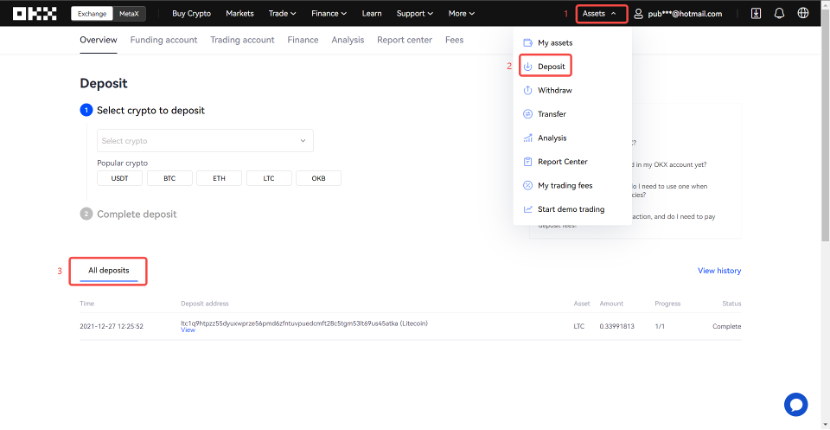Click the user profile icon

click(639, 14)
